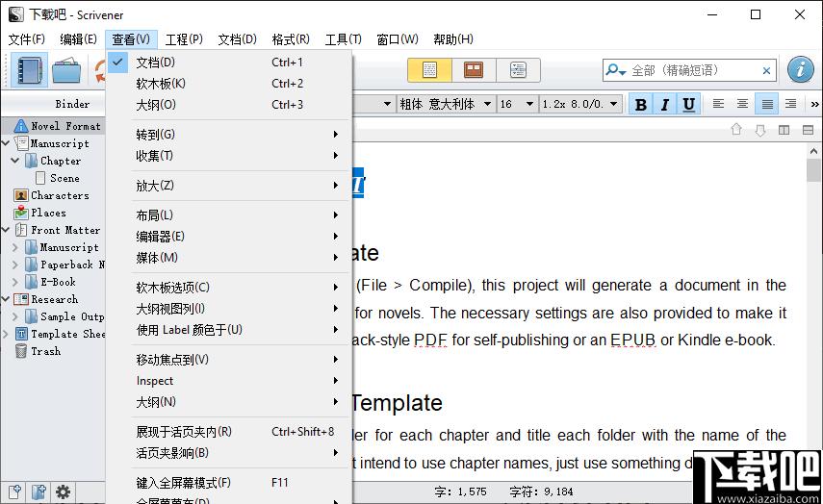Viewport: 823px width, 504px height.
Task: Select Research folder in binder
Action: coord(54,299)
